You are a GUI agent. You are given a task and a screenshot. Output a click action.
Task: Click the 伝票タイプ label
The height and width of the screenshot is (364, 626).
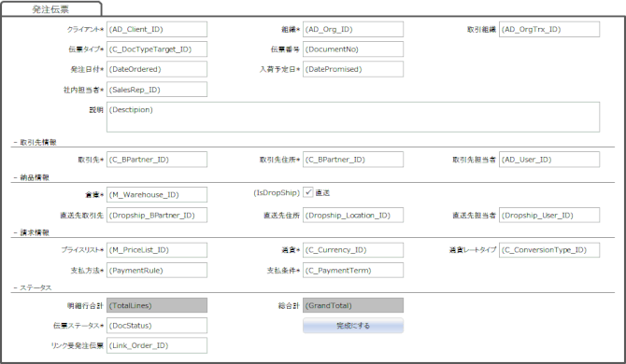pos(86,49)
